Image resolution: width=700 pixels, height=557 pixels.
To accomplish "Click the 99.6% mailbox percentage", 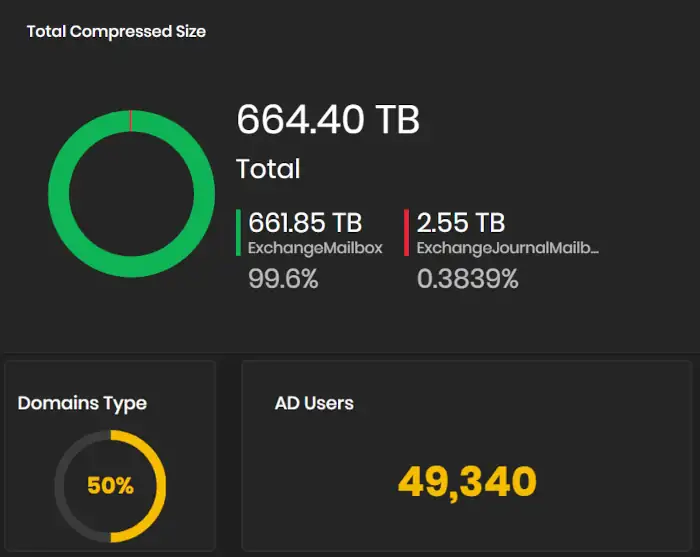I will tap(283, 279).
